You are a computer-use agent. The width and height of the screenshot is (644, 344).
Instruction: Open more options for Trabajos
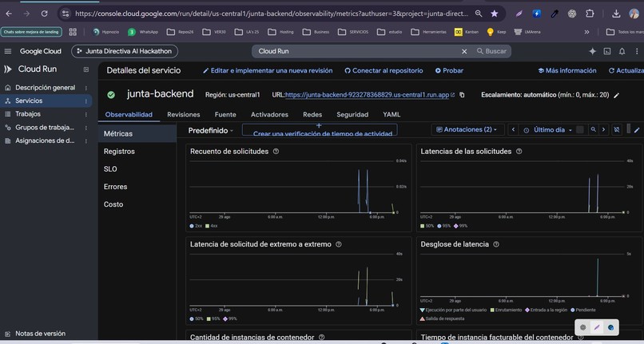(x=85, y=114)
